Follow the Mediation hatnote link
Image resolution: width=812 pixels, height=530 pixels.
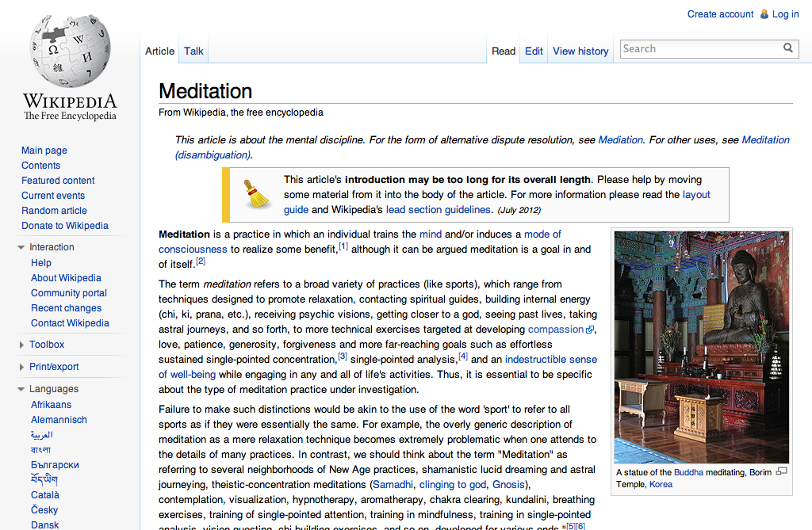pos(620,139)
